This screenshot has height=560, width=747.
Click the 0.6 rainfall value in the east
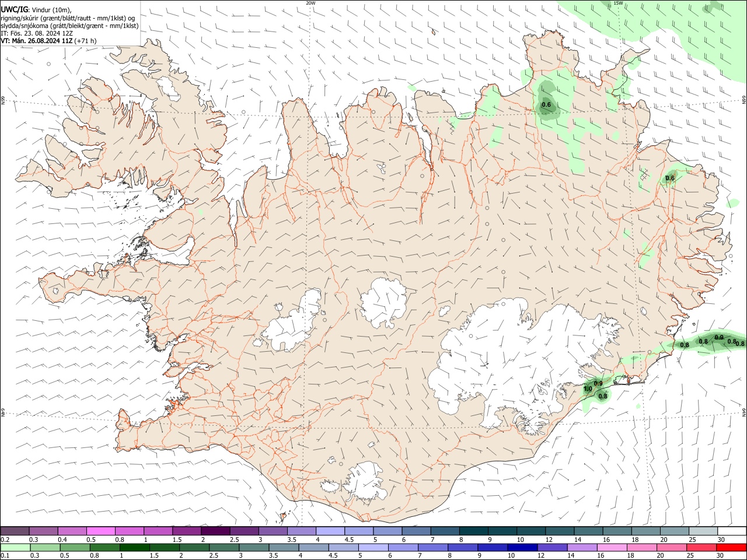[670, 178]
